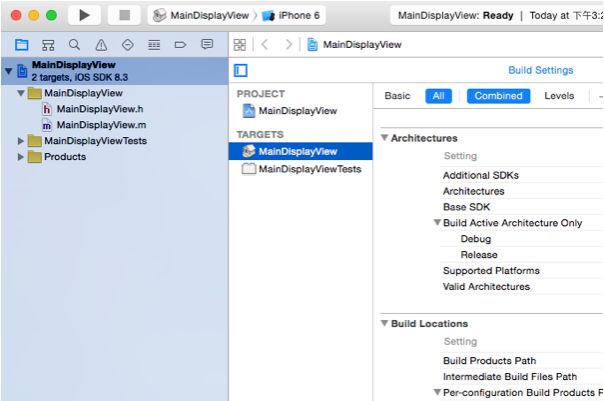Collapse Build Active Architecture Only triangle
Screen dimensions: 604x401
(x=437, y=222)
